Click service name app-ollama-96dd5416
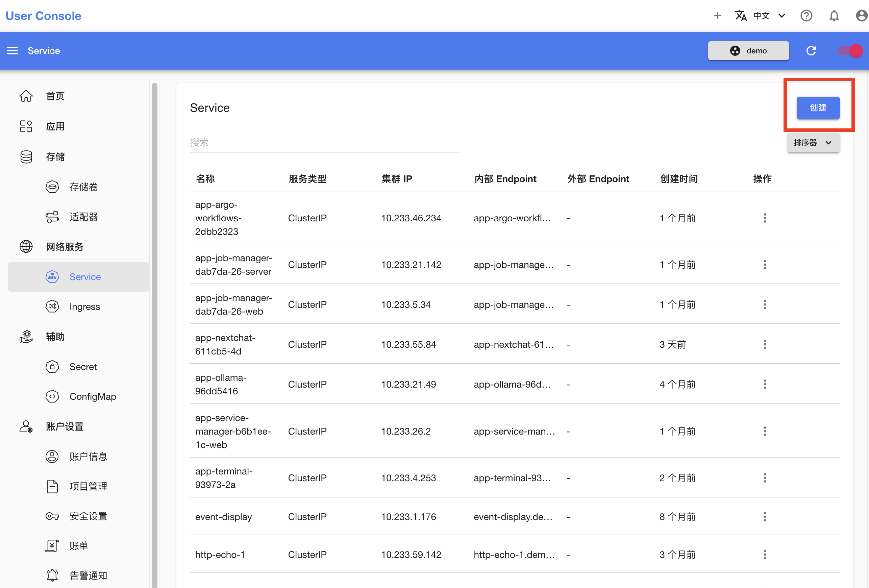 coord(221,384)
